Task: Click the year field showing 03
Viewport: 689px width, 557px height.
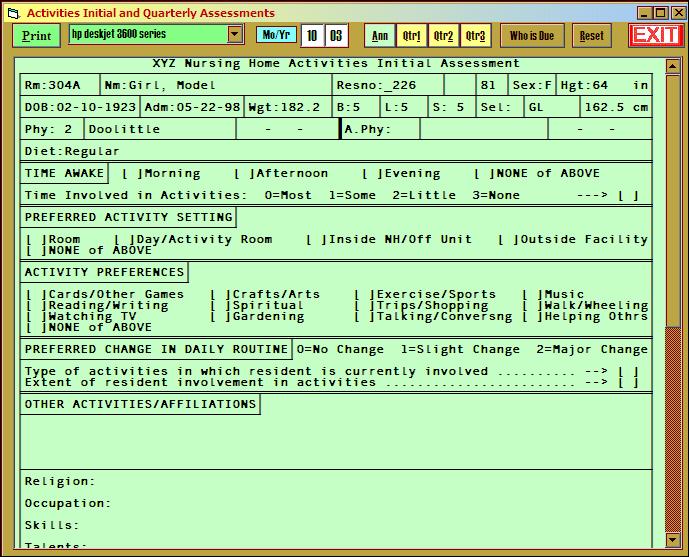Action: (336, 36)
